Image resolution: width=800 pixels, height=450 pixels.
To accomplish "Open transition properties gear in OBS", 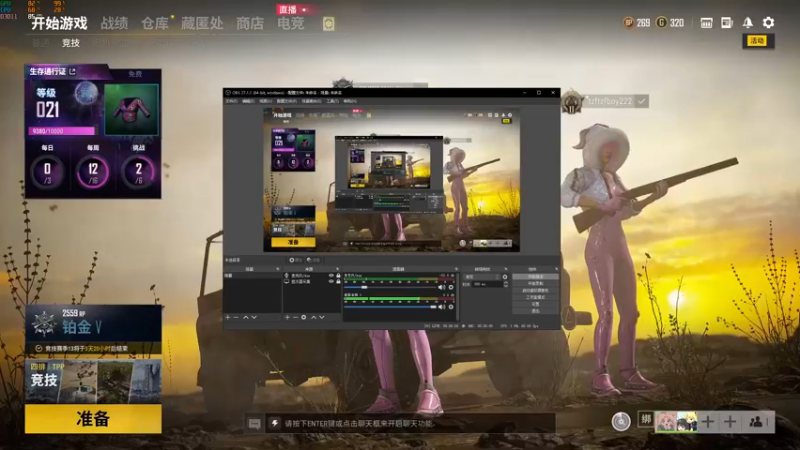I will [x=505, y=277].
